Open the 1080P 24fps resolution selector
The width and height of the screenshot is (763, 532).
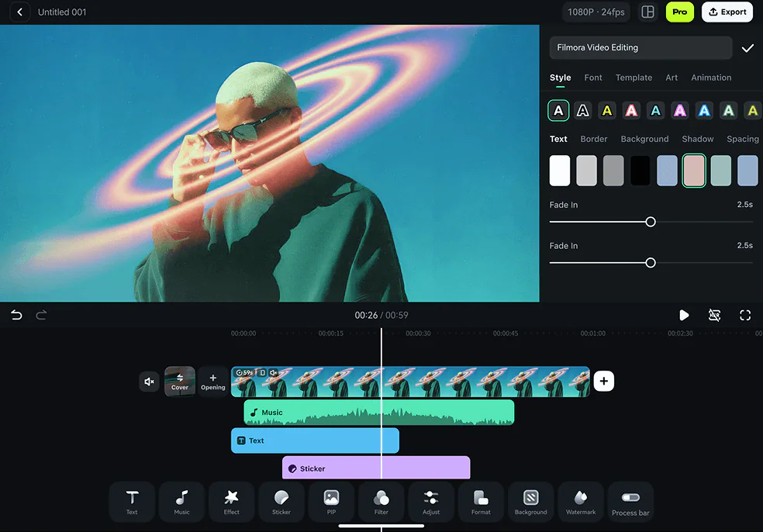pyautogui.click(x=597, y=12)
